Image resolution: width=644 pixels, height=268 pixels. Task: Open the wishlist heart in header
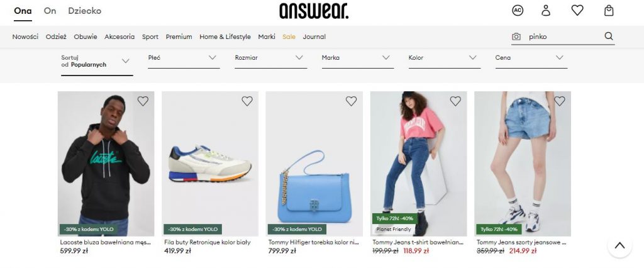click(x=577, y=10)
